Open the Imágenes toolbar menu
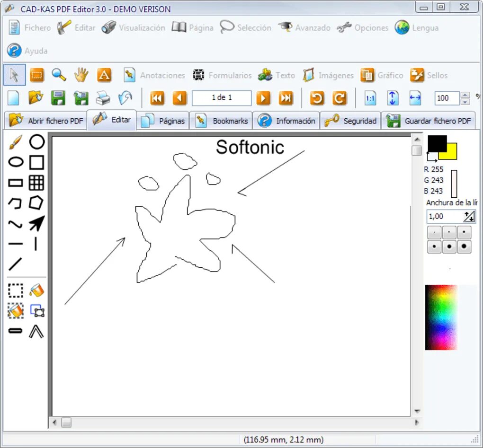The width and height of the screenshot is (483, 448). pyautogui.click(x=328, y=75)
